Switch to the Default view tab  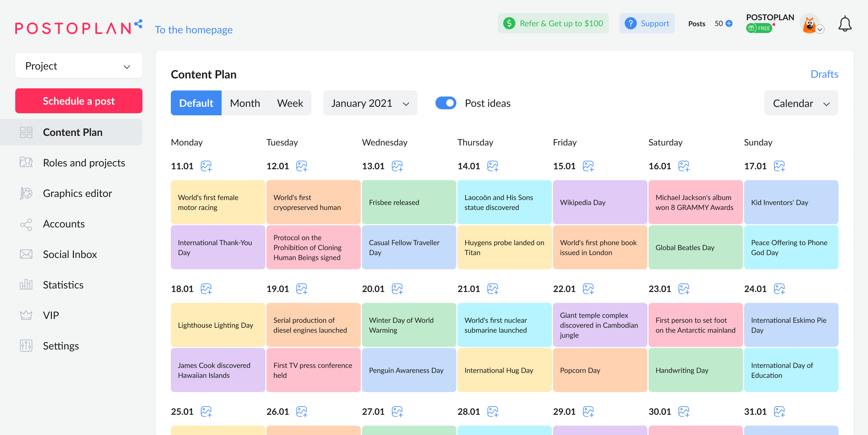click(196, 103)
